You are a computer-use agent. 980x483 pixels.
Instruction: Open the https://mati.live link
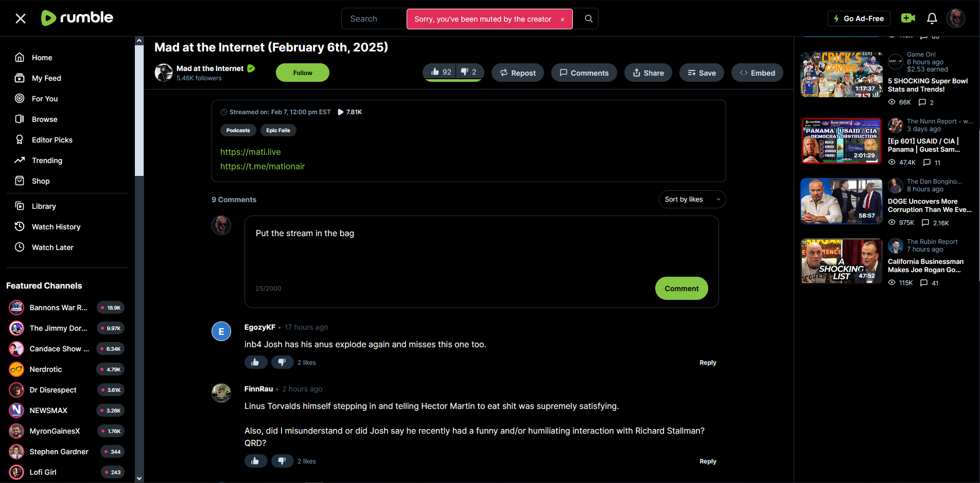(x=251, y=152)
